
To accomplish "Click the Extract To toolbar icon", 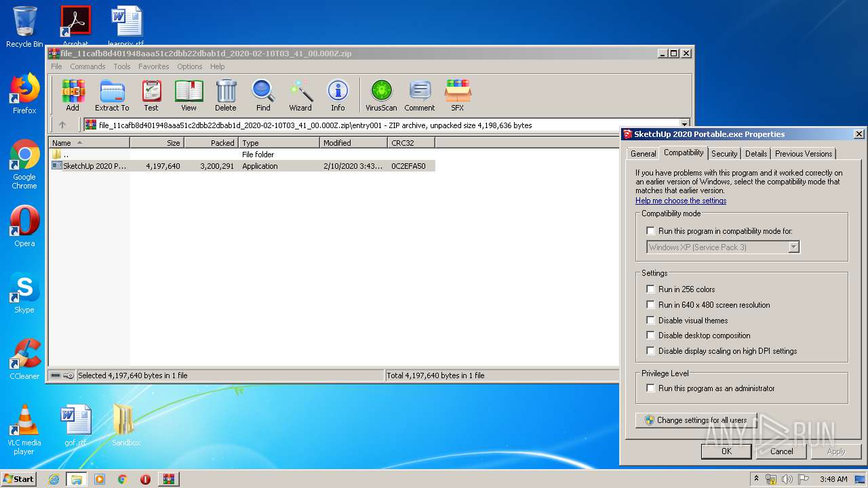I will [x=112, y=95].
